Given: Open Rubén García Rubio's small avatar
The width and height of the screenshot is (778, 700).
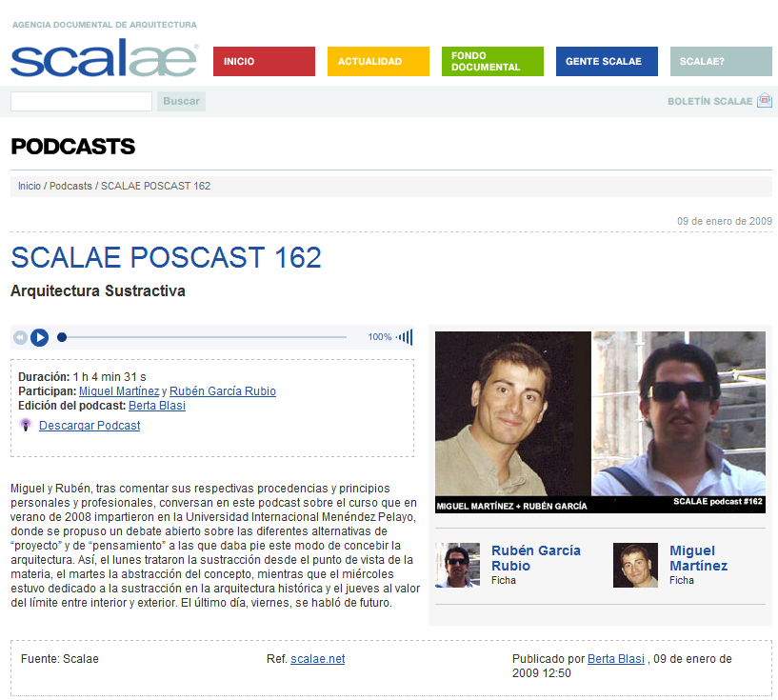Looking at the screenshot, I should pyautogui.click(x=457, y=565).
